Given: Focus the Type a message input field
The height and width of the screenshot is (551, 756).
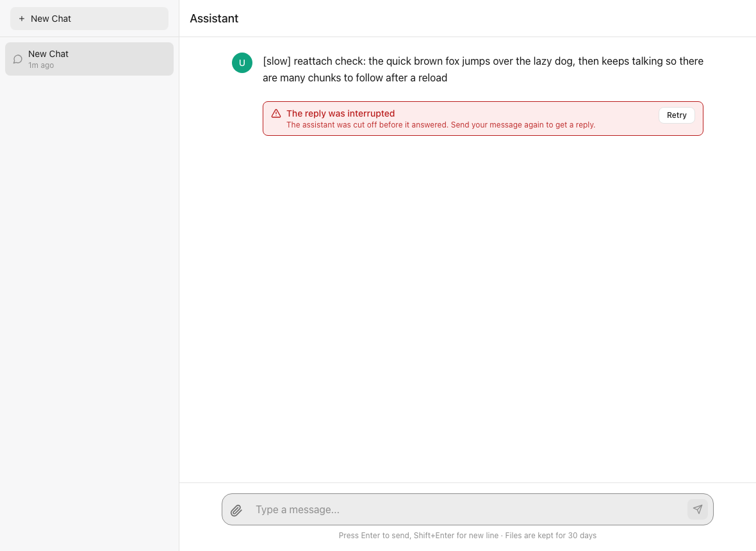Looking at the screenshot, I should (468, 509).
